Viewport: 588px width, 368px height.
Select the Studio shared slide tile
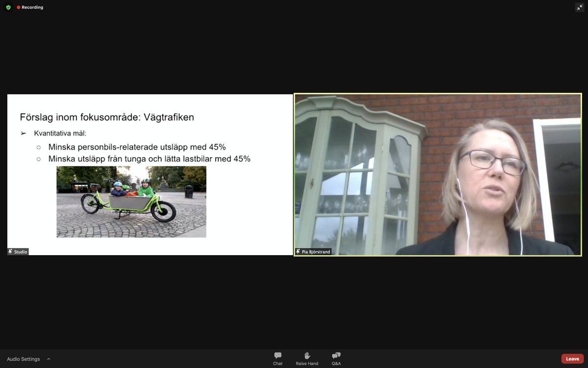point(150,175)
